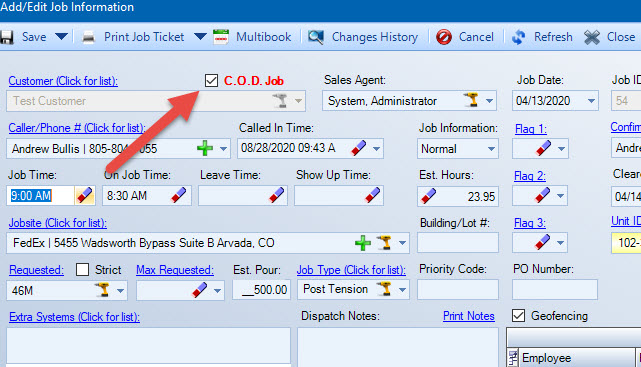Uncheck the C.O.D. Job checkbox

click(x=211, y=81)
